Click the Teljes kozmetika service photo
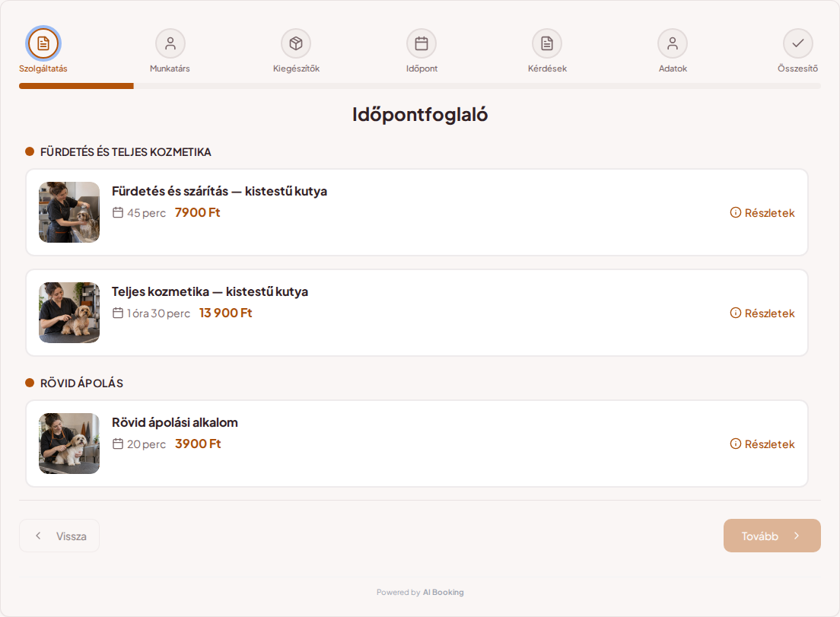This screenshot has width=840, height=617. click(x=69, y=313)
